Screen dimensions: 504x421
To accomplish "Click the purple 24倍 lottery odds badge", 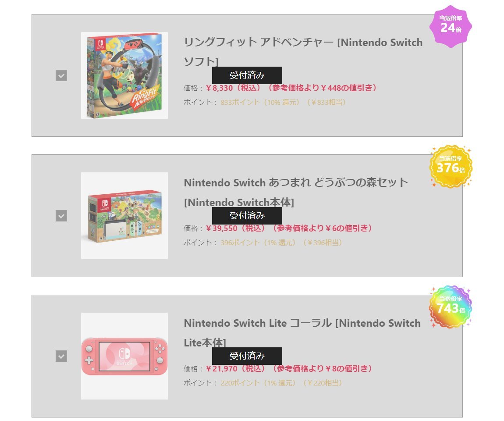I will pos(451,26).
